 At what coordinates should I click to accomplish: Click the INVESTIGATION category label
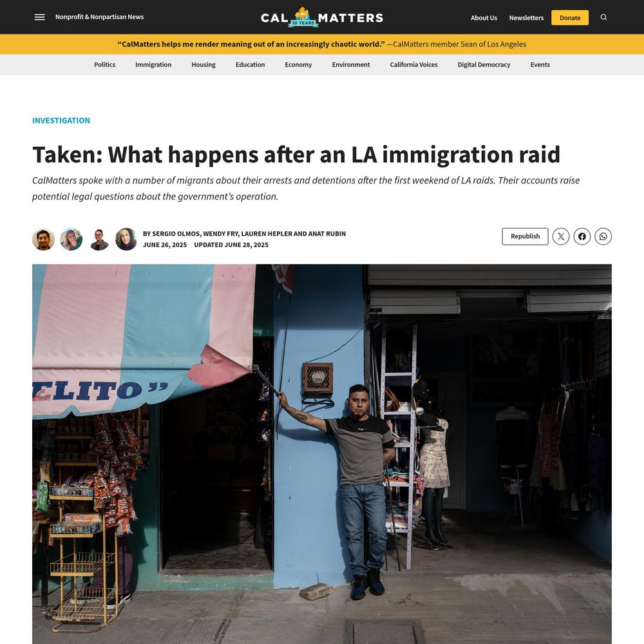point(61,120)
